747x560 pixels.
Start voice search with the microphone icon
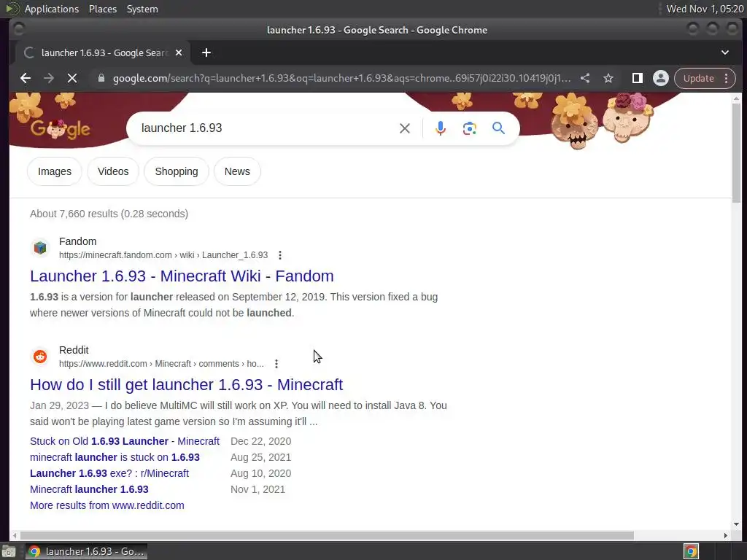click(x=441, y=128)
